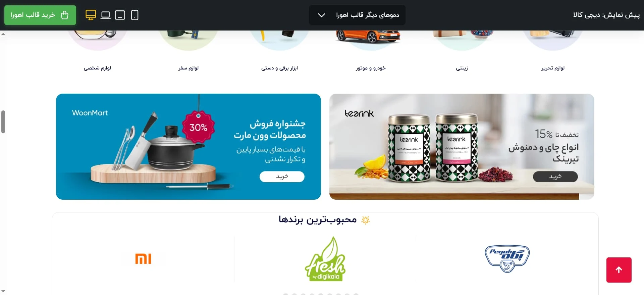Switch to laptop preview icon
This screenshot has width=644, height=295.
coord(105,15)
